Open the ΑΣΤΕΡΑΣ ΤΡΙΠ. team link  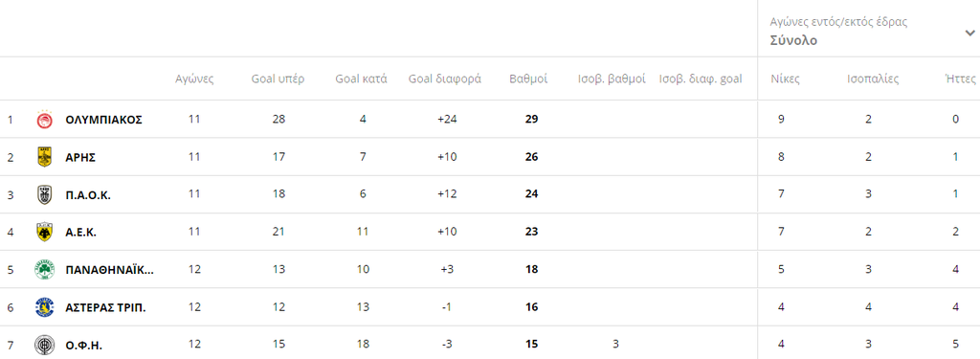point(105,307)
